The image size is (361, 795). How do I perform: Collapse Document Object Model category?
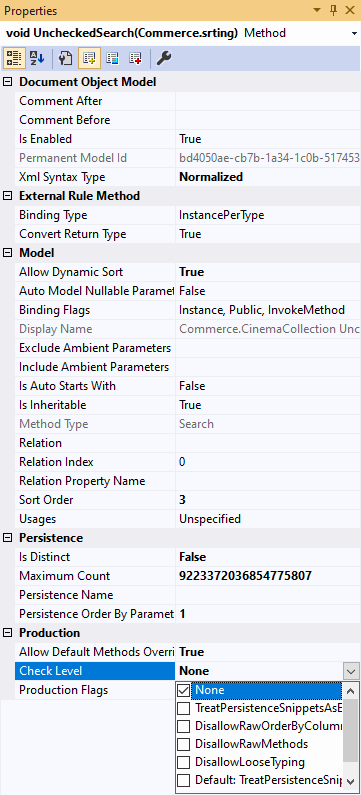click(x=8, y=82)
